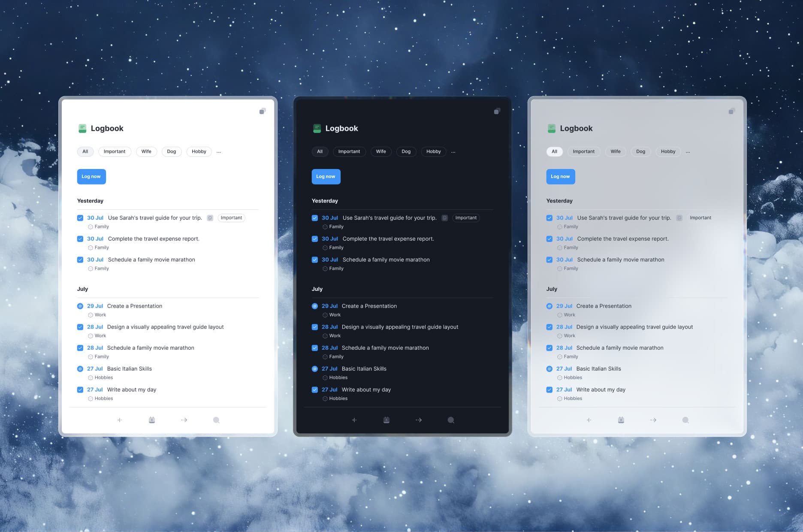The image size is (803, 532).
Task: Select the All filter in white window
Action: (85, 151)
